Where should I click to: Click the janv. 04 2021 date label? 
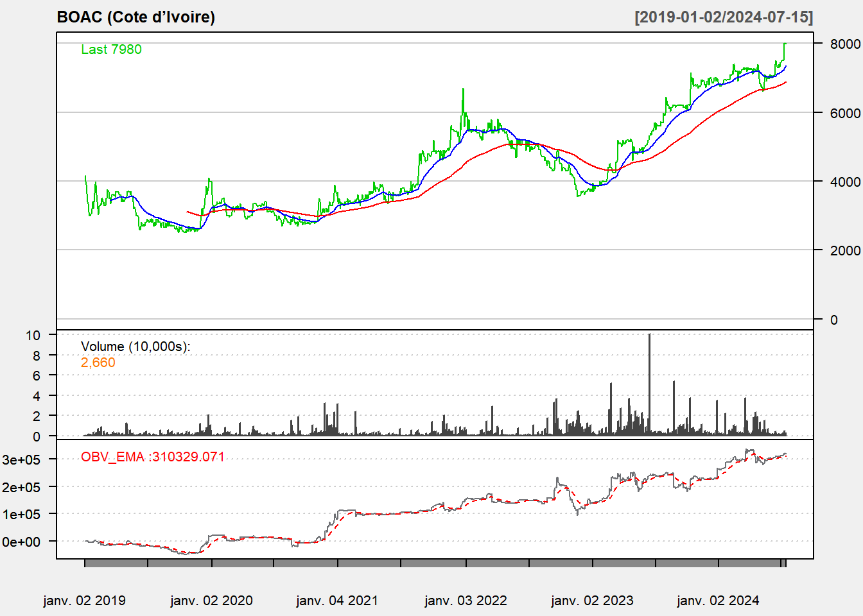click(337, 601)
